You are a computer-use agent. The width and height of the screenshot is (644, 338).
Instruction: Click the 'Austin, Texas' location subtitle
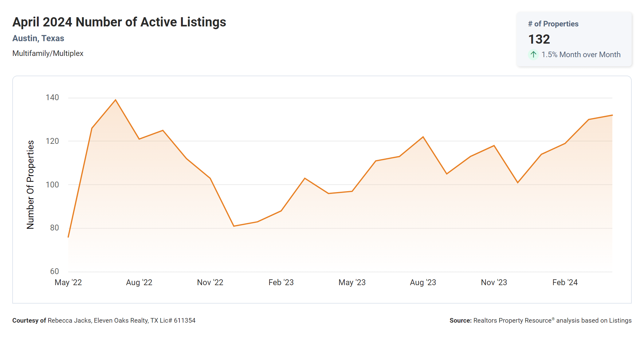38,38
